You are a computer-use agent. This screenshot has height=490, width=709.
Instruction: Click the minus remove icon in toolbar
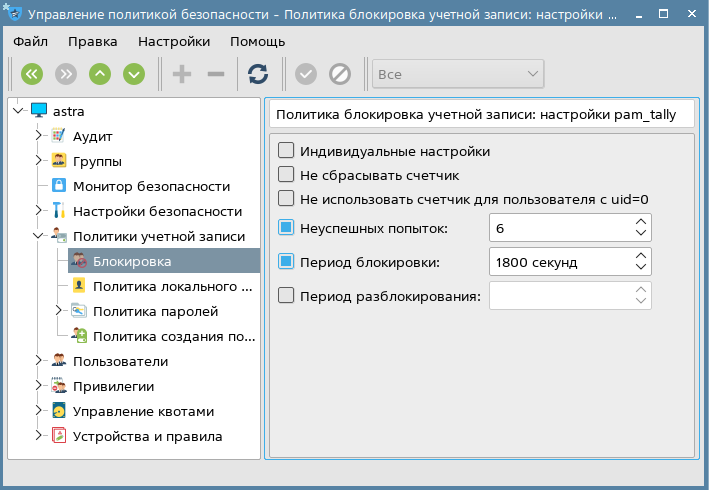216,74
